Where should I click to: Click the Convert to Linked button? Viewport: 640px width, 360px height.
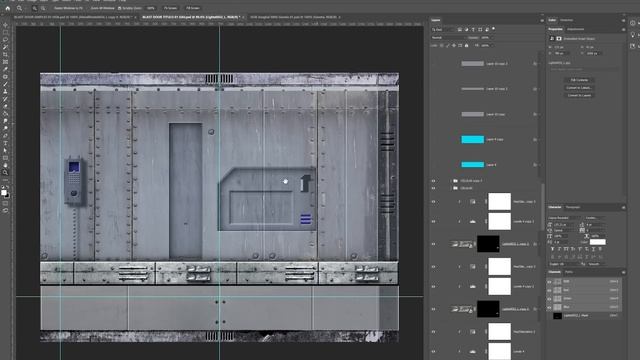pos(579,88)
